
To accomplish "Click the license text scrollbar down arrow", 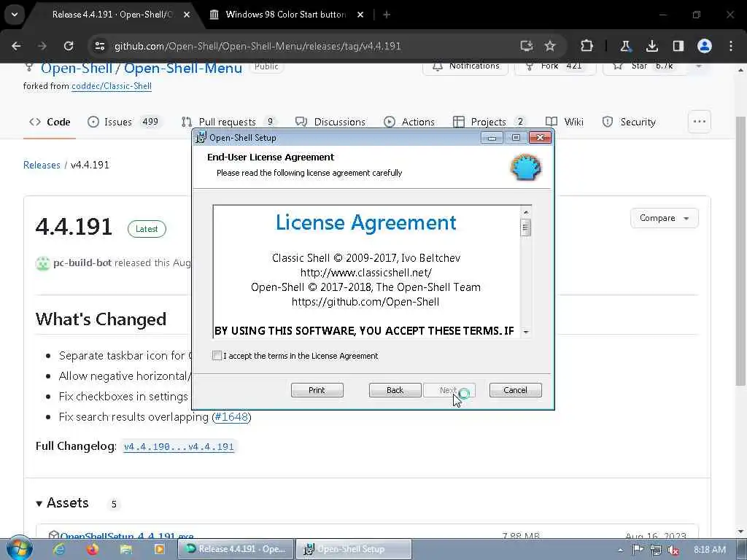I will (526, 332).
